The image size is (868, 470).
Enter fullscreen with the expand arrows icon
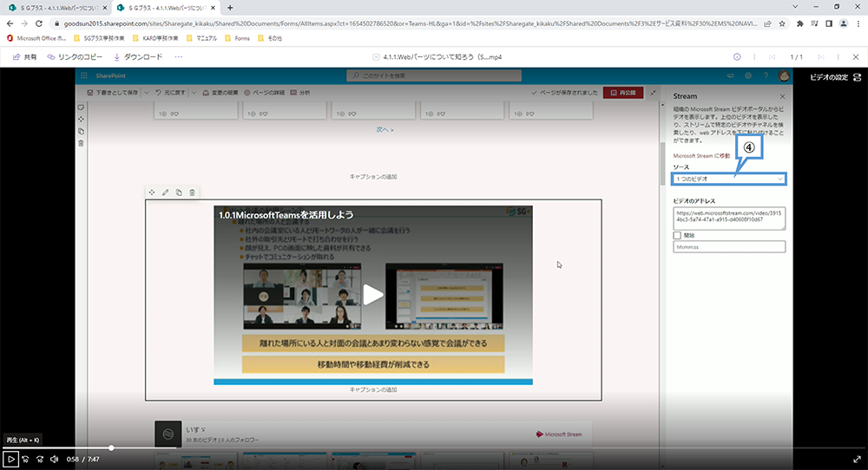tap(857, 459)
